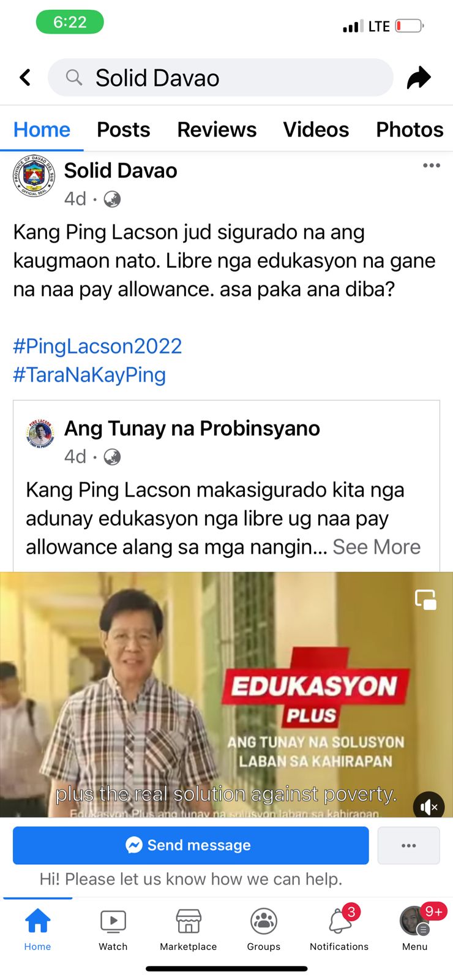The height and width of the screenshot is (980, 453).
Task: Unmute the video sound
Action: (x=429, y=807)
